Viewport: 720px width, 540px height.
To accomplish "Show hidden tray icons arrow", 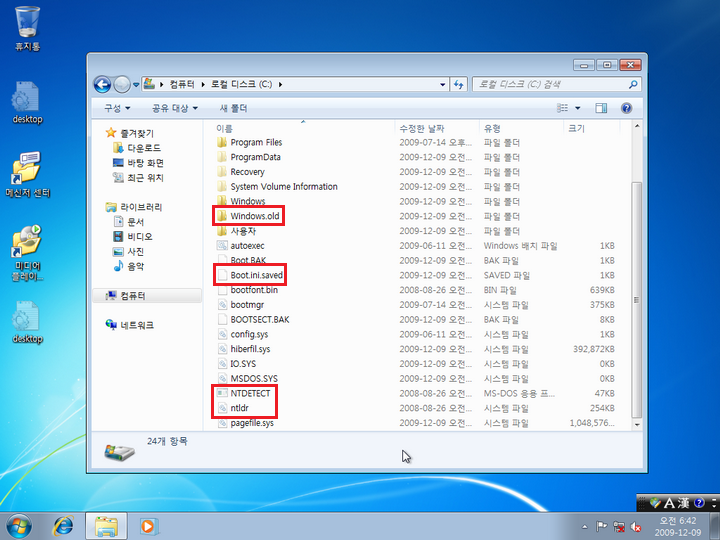I will (585, 527).
